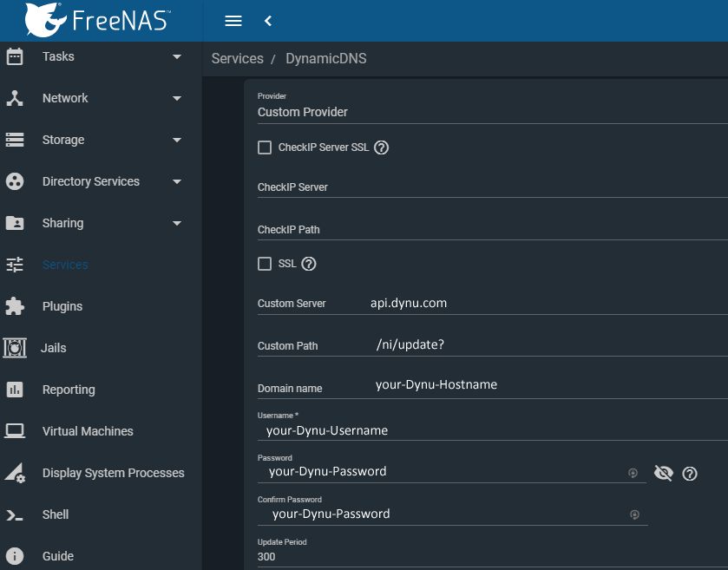The width and height of the screenshot is (728, 570).
Task: Click the FreeNAS logo
Action: point(97,20)
